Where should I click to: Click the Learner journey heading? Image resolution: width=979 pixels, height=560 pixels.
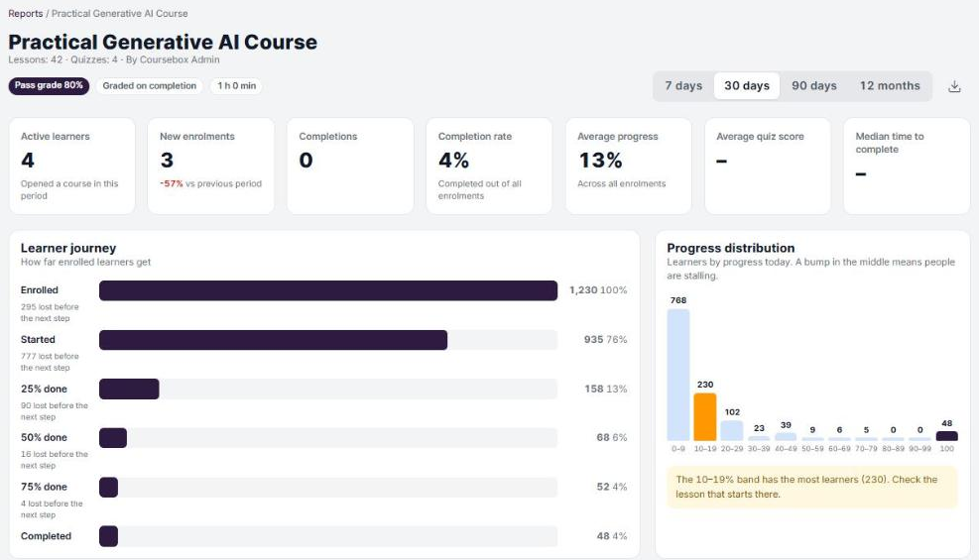[68, 248]
